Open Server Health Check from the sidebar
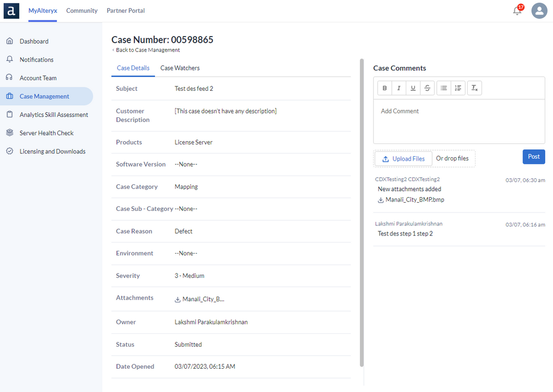553x392 pixels. (x=9, y=133)
